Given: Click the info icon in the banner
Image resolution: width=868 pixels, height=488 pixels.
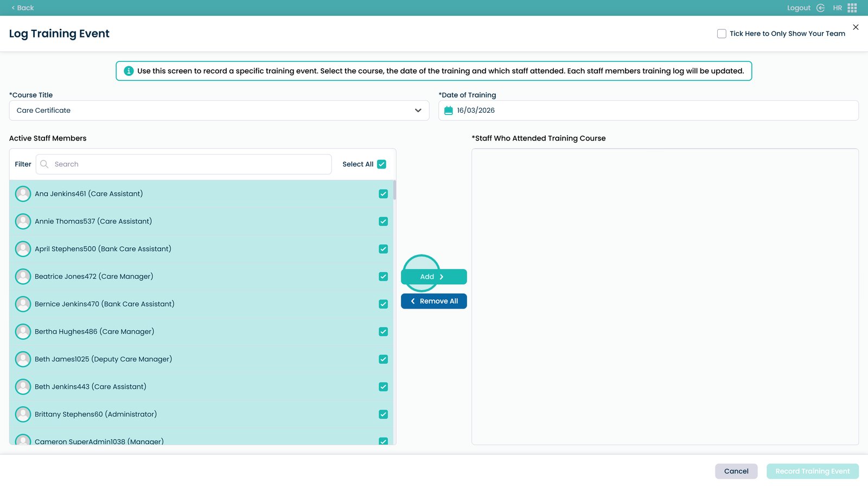Looking at the screenshot, I should [x=129, y=71].
